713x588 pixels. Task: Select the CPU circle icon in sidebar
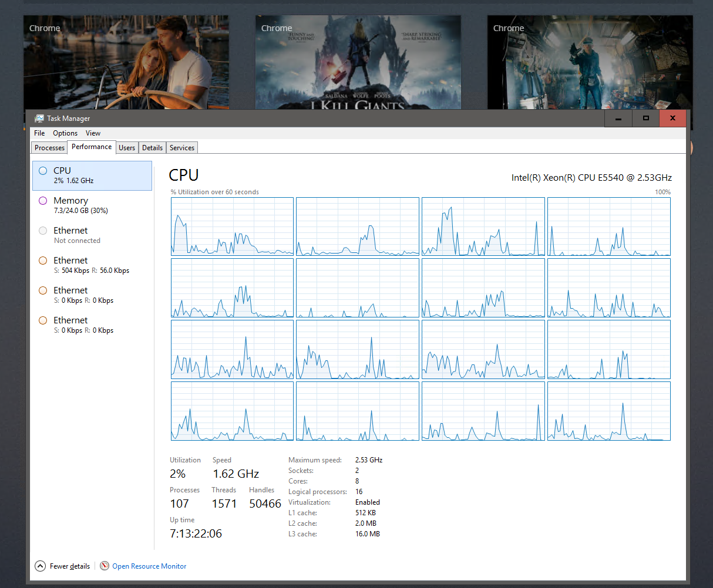(43, 171)
